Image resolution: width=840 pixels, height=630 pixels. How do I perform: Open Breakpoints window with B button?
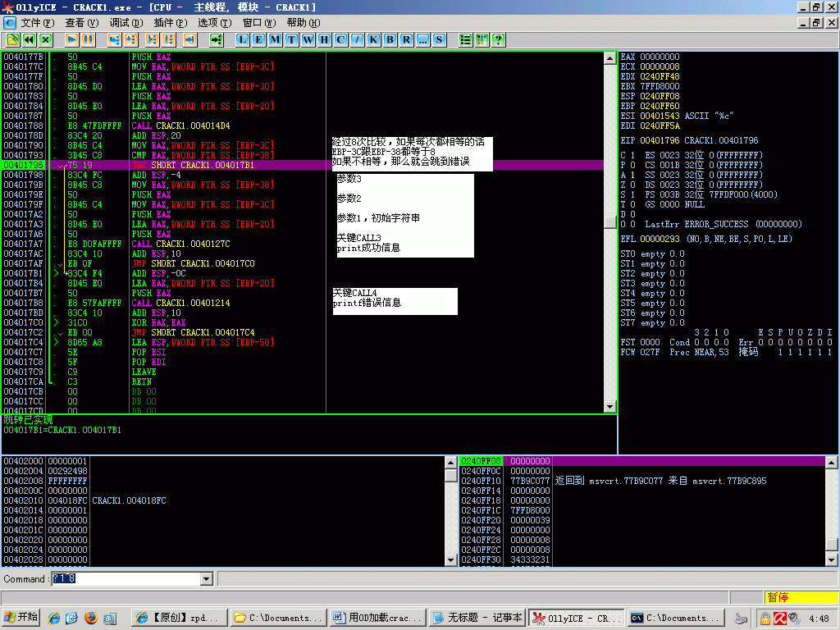[390, 39]
